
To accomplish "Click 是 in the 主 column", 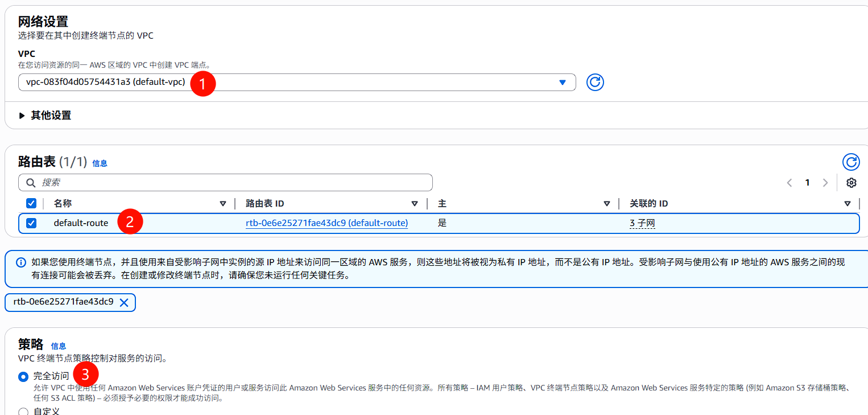I will point(442,223).
